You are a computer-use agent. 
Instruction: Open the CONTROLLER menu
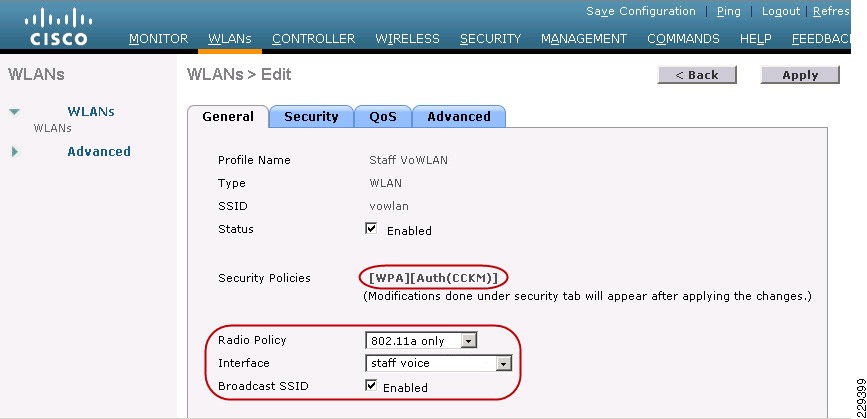click(x=314, y=39)
